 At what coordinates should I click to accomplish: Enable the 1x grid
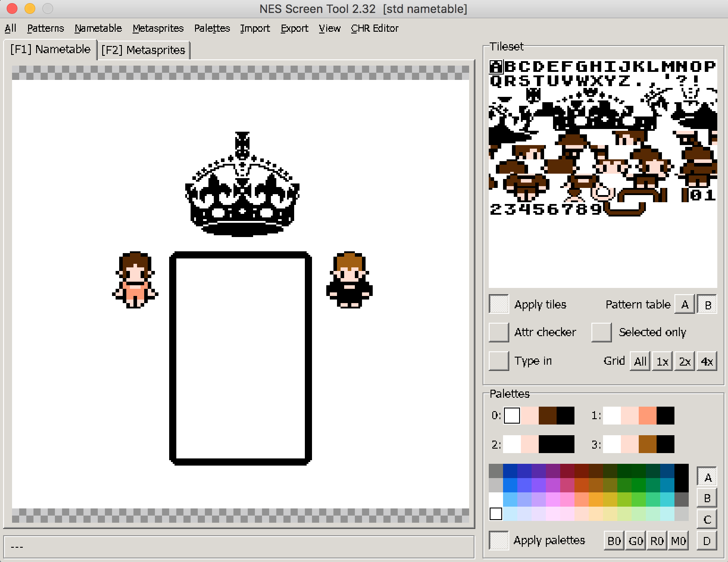point(662,361)
